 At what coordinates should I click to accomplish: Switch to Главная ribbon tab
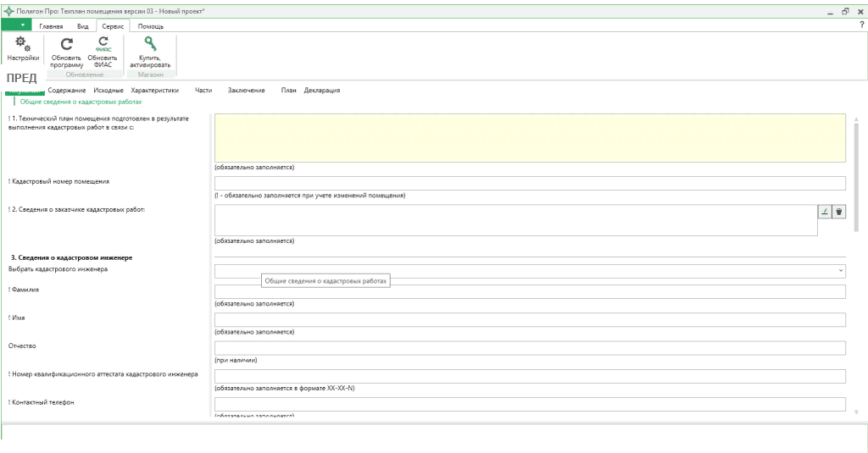point(51,27)
